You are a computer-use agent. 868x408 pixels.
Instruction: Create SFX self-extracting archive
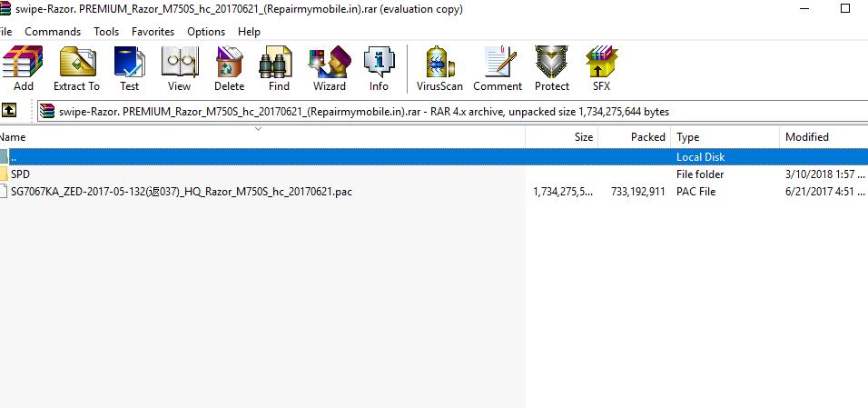coord(601,68)
